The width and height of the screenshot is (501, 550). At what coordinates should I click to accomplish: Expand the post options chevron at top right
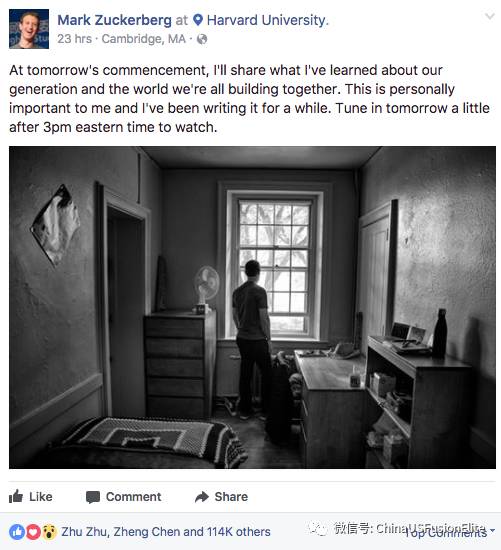(490, 16)
